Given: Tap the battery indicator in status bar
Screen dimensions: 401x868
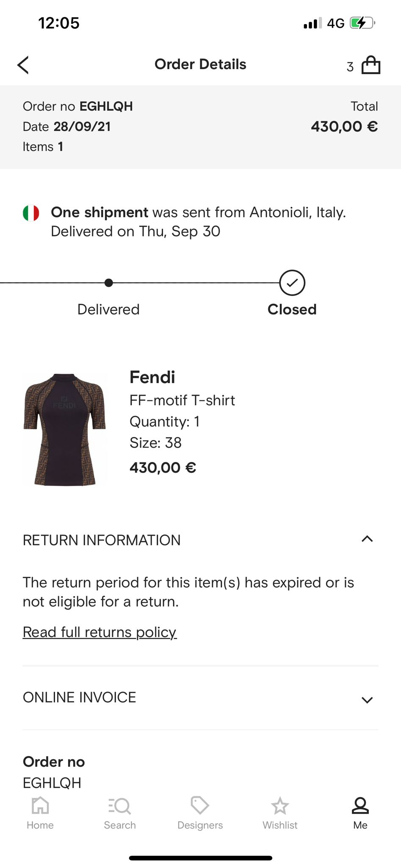Looking at the screenshot, I should 362,23.
